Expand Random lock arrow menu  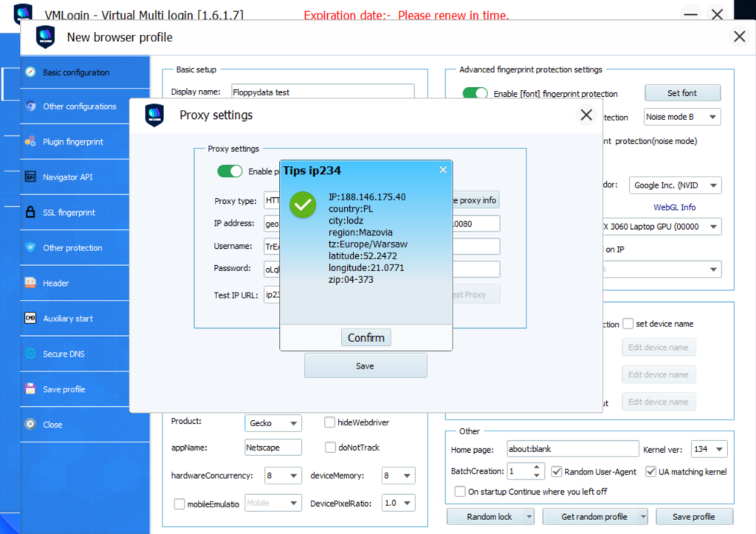[x=529, y=516]
